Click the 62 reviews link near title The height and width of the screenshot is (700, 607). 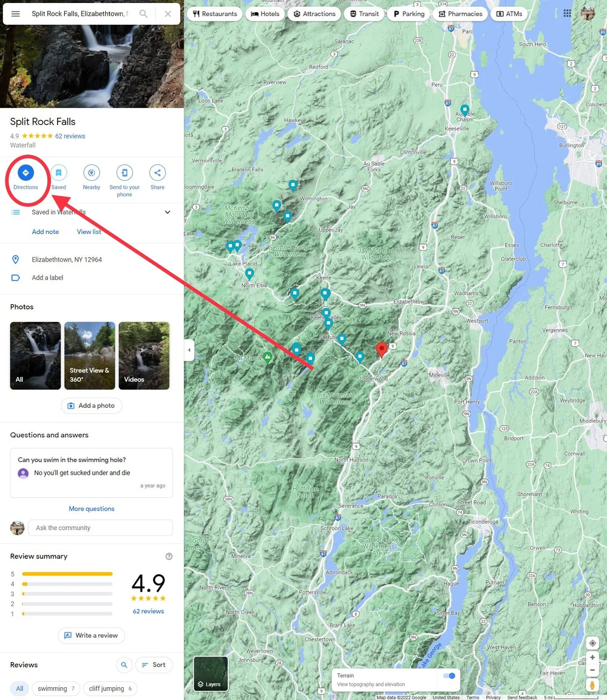[x=70, y=136]
